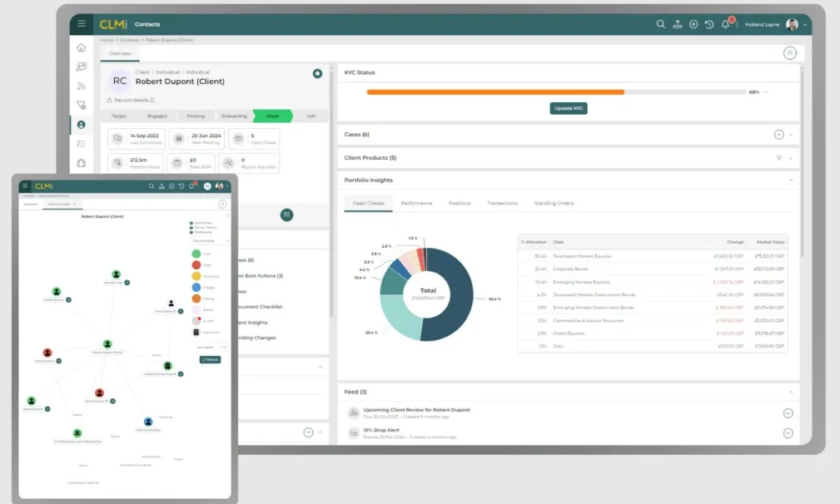This screenshot has width=840, height=504.
Task: Expand node badge beside Dupont Family Trust
Action: click(x=181, y=374)
